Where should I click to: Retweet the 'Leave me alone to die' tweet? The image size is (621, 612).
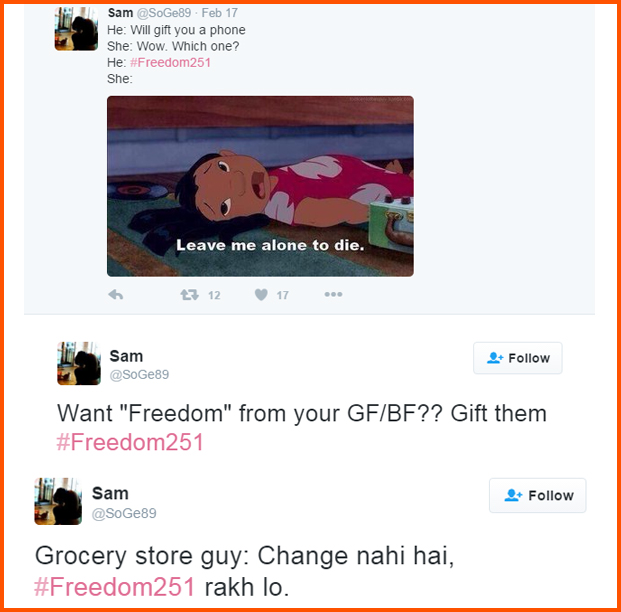tap(189, 295)
